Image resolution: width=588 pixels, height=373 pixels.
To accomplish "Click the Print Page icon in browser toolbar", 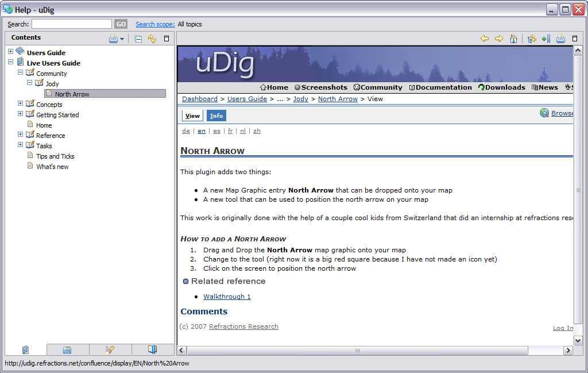I will [x=560, y=39].
